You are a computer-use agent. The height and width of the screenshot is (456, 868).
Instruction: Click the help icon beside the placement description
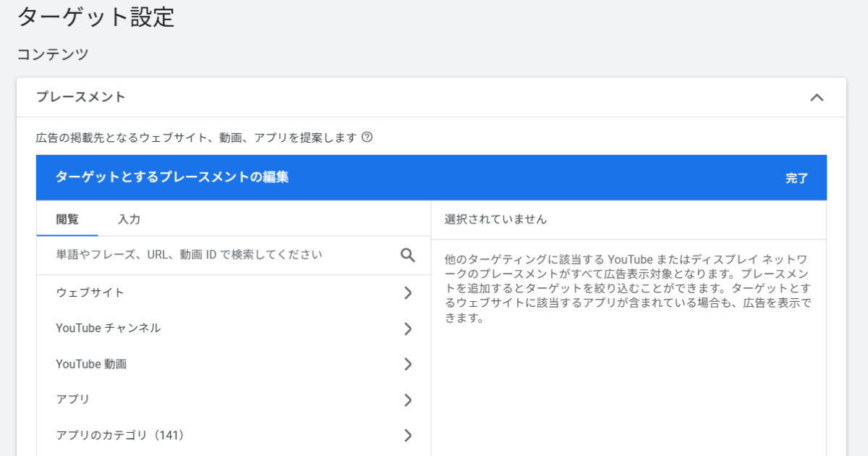pos(367,137)
